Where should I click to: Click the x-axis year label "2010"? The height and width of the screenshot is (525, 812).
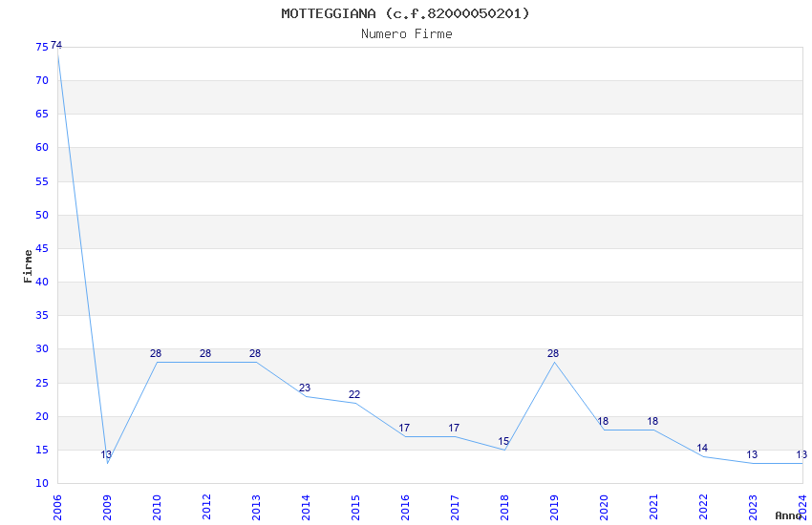pos(157,508)
